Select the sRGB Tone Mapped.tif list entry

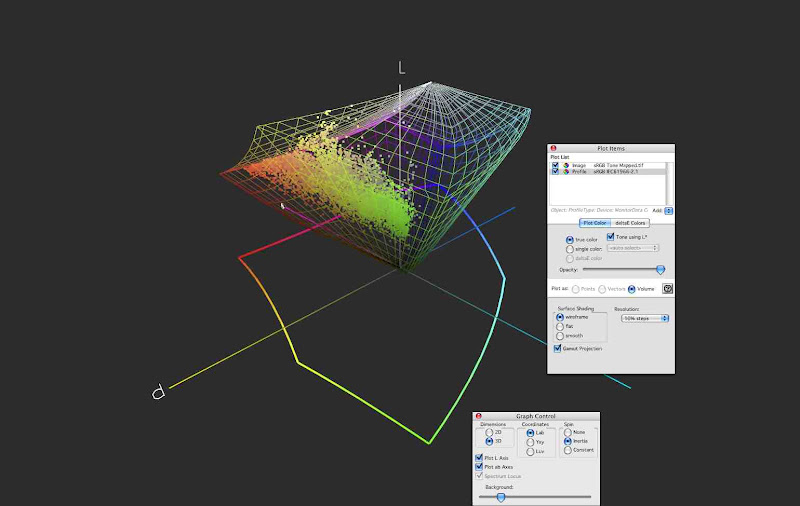(x=618, y=165)
